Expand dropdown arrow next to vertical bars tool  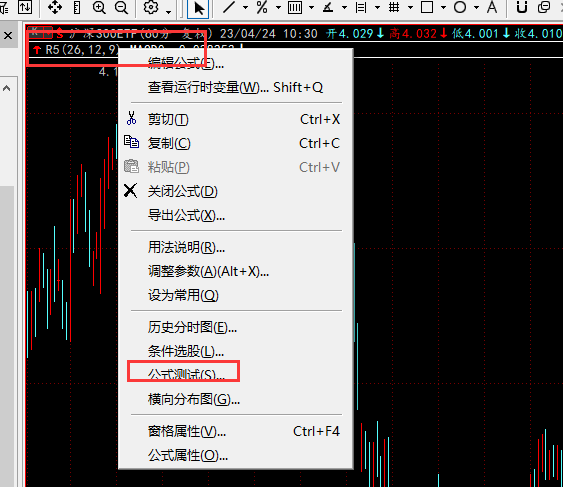click(x=311, y=8)
